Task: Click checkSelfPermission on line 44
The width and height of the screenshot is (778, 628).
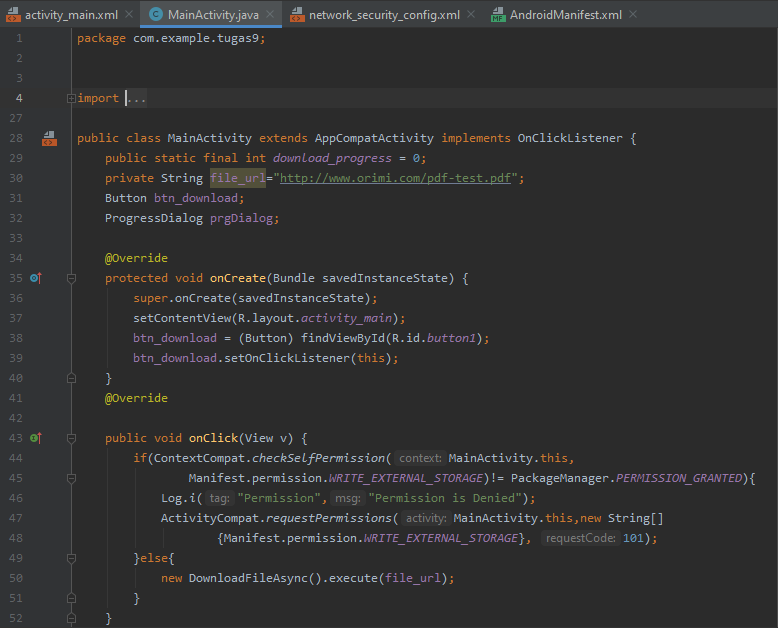Action: tap(318, 458)
